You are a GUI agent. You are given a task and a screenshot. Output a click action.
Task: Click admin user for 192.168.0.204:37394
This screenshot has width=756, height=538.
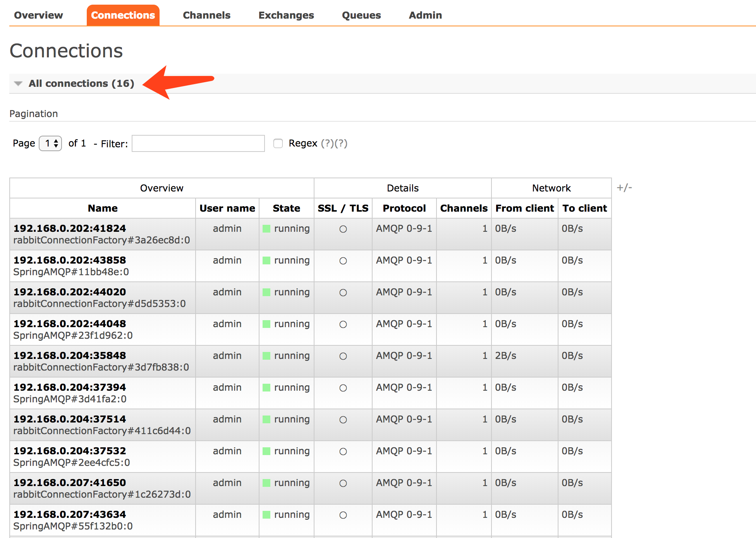click(227, 387)
